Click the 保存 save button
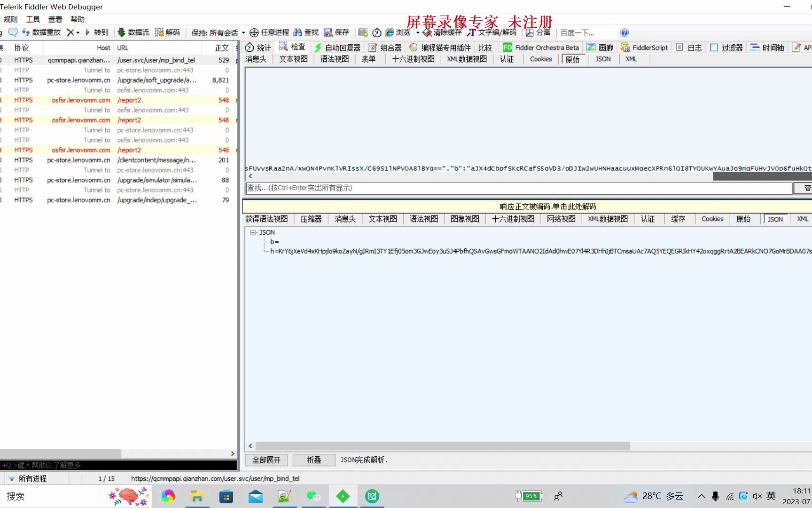The image size is (812, 508). point(336,32)
